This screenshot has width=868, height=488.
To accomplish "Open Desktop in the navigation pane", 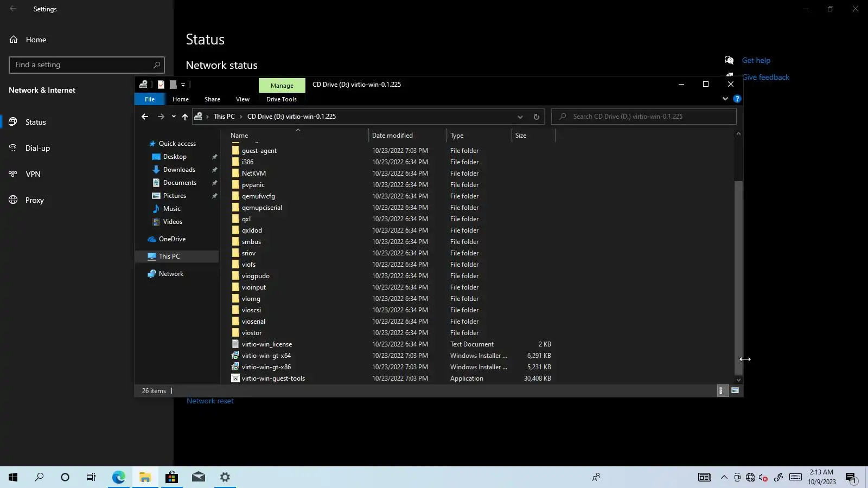I will (175, 157).
